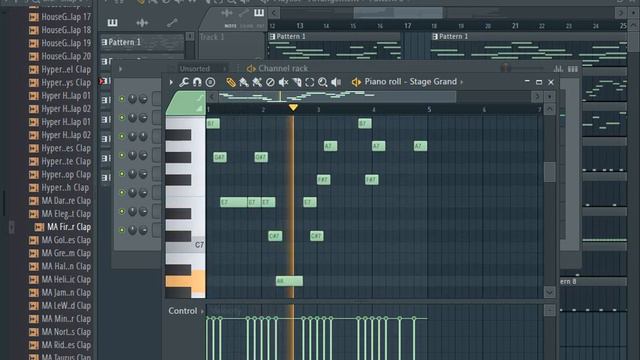Viewport: 640px width, 360px height.
Task: Click the Track 1 header in playlist
Action: 231,46
